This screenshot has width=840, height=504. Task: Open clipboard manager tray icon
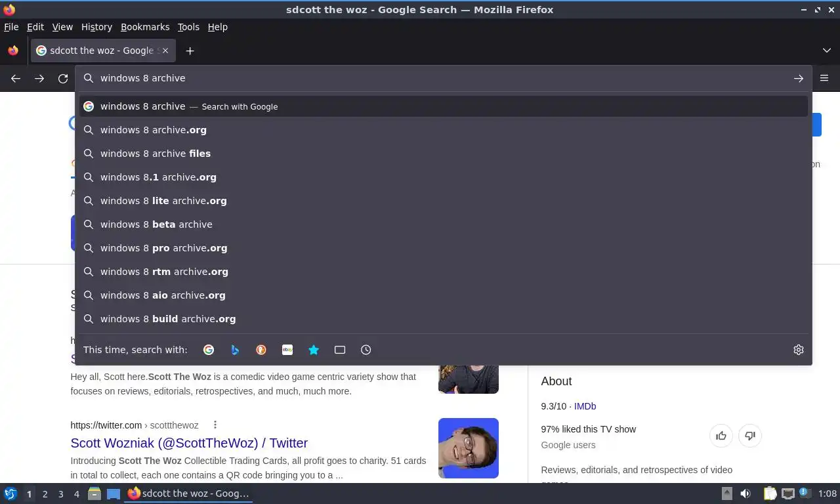pos(770,493)
